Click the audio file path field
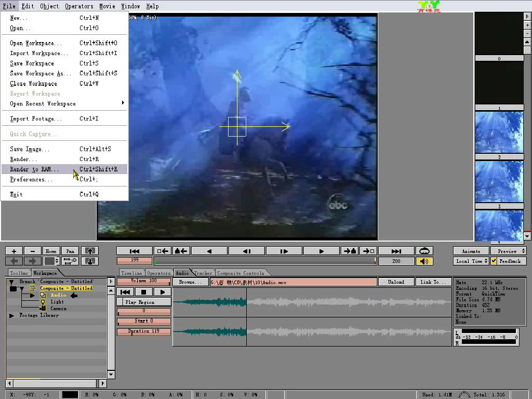Screen dimensions: 532x399 pyautogui.click(x=294, y=282)
